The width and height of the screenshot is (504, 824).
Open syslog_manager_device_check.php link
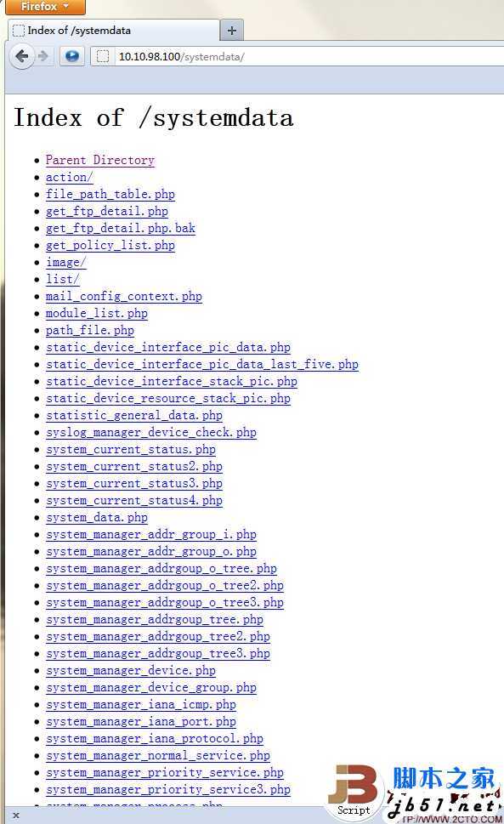(151, 433)
